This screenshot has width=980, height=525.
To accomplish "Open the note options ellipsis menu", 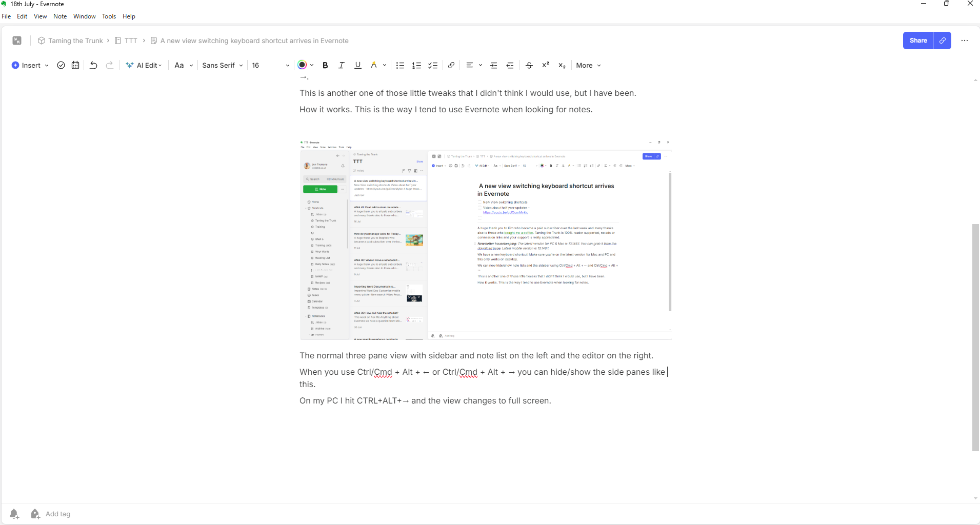I will pyautogui.click(x=965, y=41).
